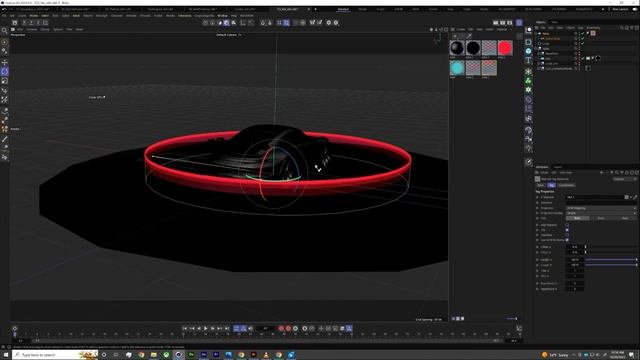Jump to the end of the animation
640x360 pixels.
click(x=227, y=328)
